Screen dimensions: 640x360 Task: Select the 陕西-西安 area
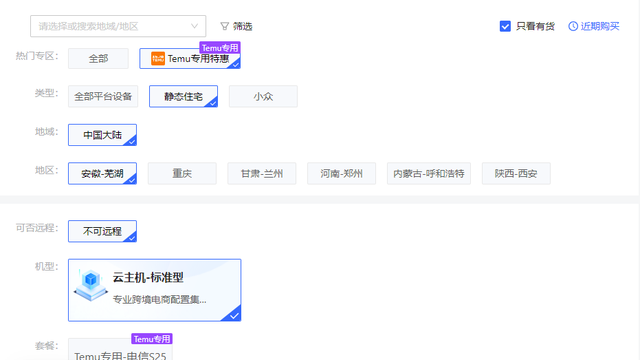click(x=516, y=173)
